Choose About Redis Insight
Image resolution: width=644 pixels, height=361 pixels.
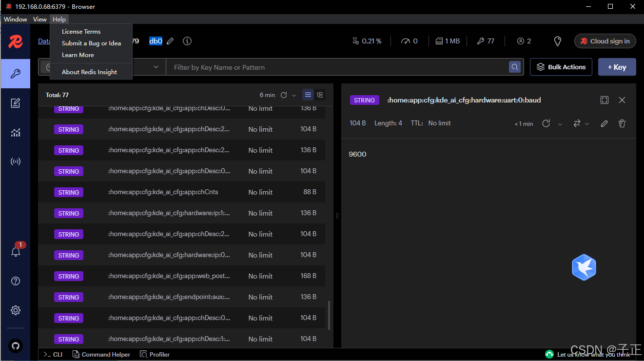(x=90, y=72)
